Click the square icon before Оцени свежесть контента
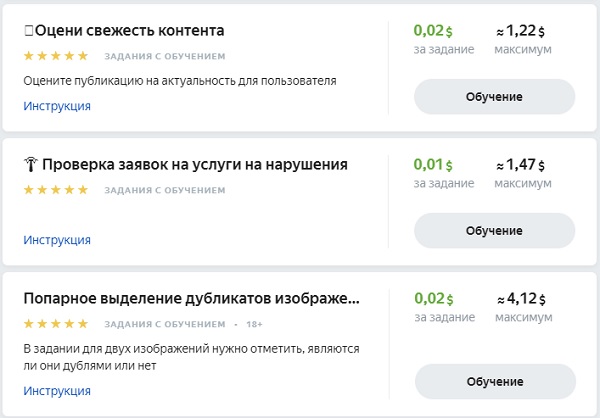 [29, 30]
